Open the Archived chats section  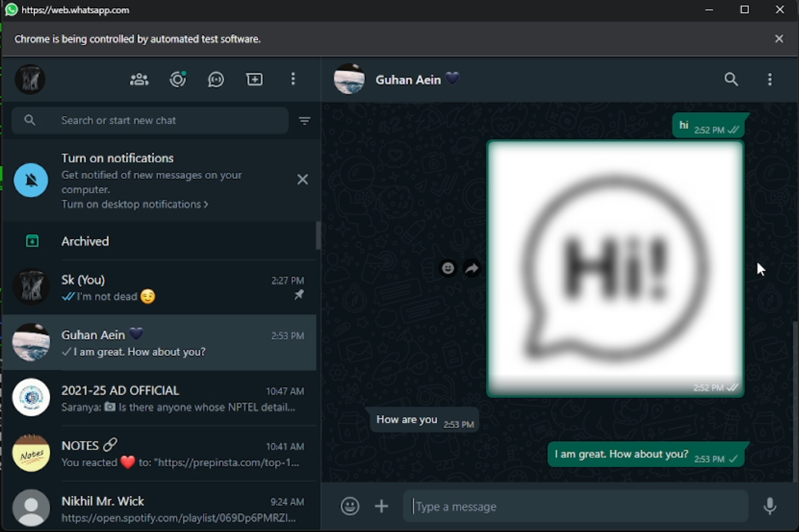[85, 241]
